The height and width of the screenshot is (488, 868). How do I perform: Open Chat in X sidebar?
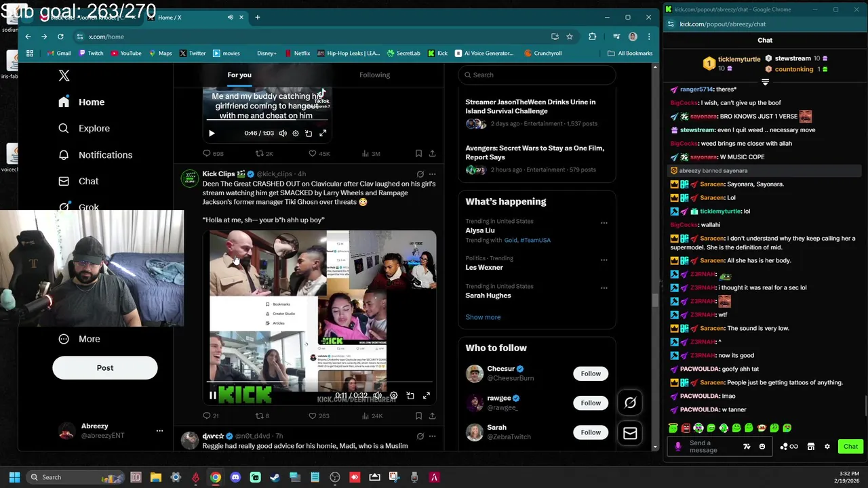(x=79, y=181)
